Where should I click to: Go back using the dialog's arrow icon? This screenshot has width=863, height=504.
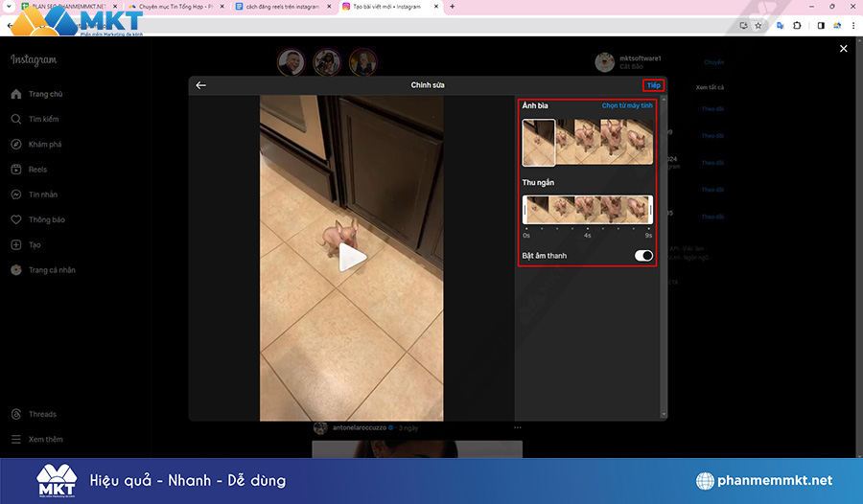point(201,85)
